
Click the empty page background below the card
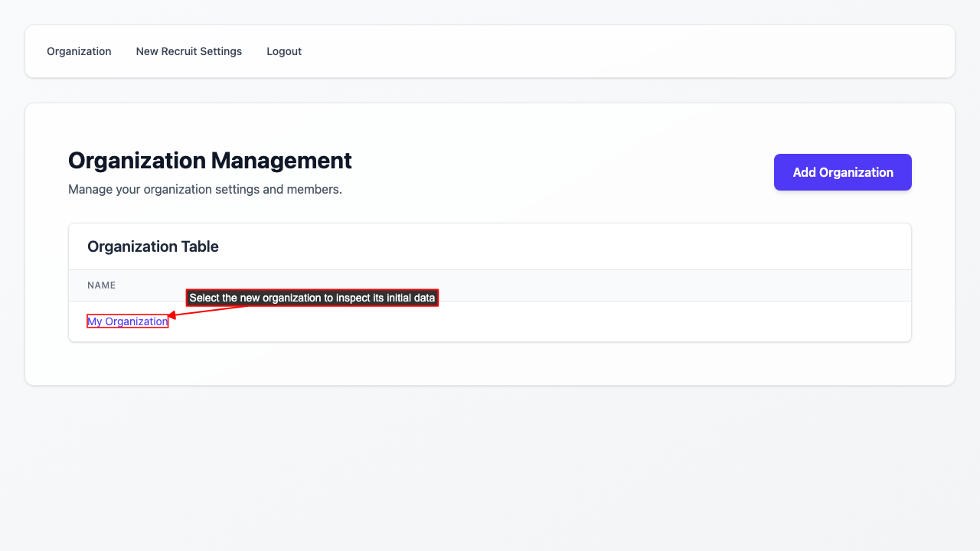click(490, 467)
